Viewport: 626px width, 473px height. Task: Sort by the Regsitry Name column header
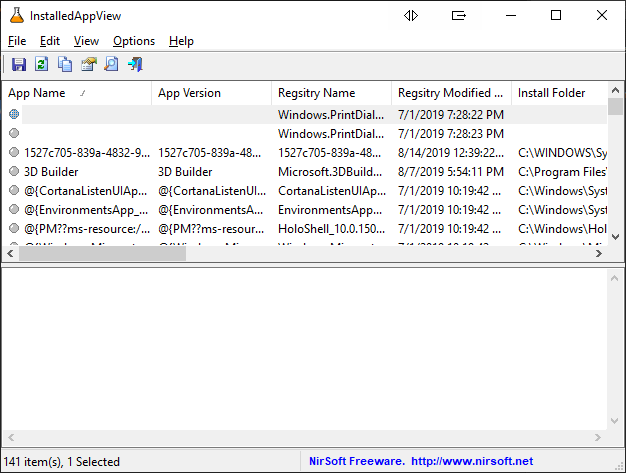pyautogui.click(x=331, y=93)
